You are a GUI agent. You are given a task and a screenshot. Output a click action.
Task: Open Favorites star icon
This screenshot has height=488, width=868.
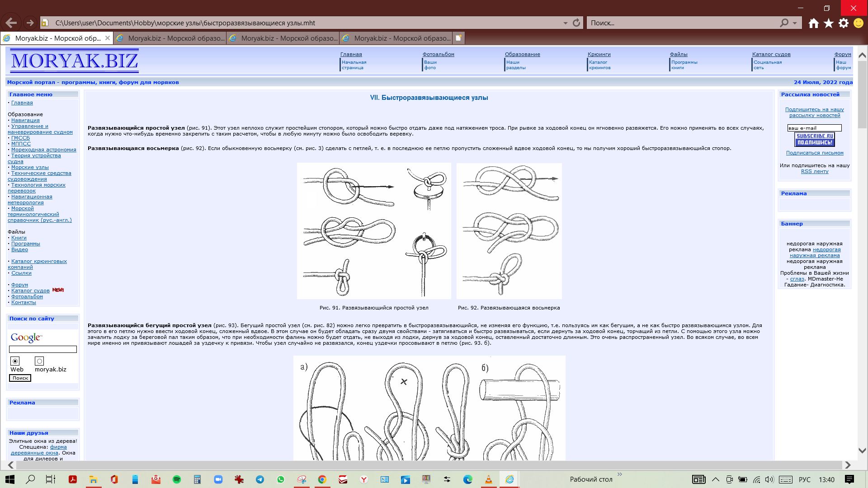(x=828, y=23)
